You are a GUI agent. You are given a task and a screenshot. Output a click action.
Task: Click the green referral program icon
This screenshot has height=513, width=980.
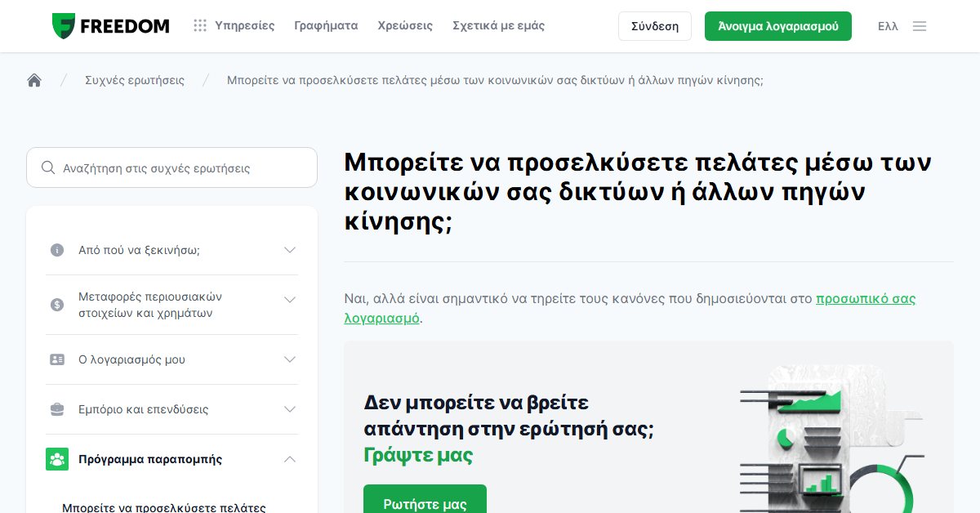point(57,459)
